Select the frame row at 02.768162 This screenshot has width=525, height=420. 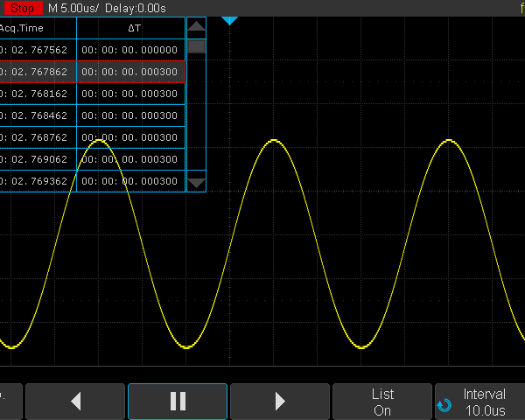click(92, 94)
